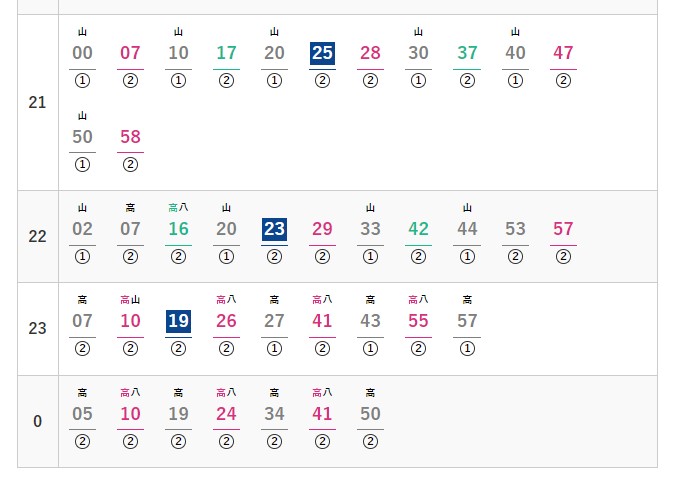Click platform 2 icon under 0:41
The width and height of the screenshot is (680, 483).
[322, 442]
